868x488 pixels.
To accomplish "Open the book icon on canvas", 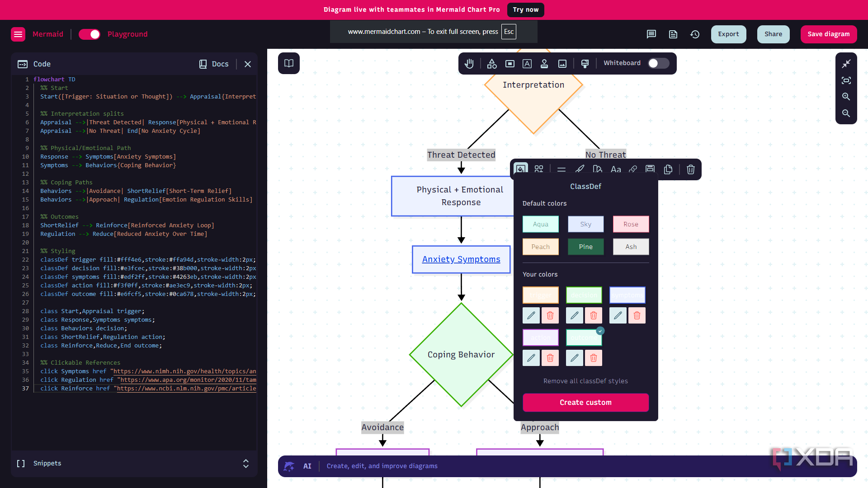I will click(x=289, y=63).
